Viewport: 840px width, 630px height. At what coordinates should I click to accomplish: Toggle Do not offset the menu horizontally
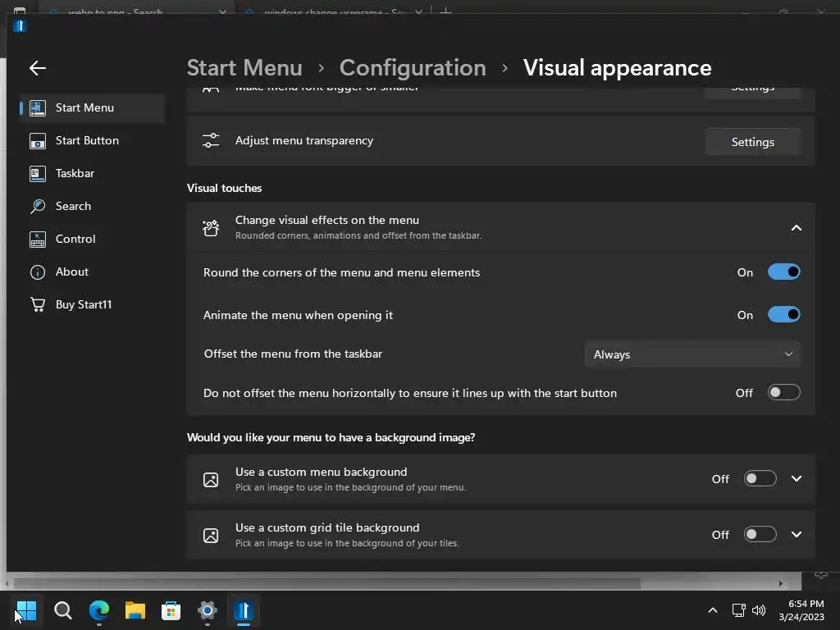(x=783, y=392)
